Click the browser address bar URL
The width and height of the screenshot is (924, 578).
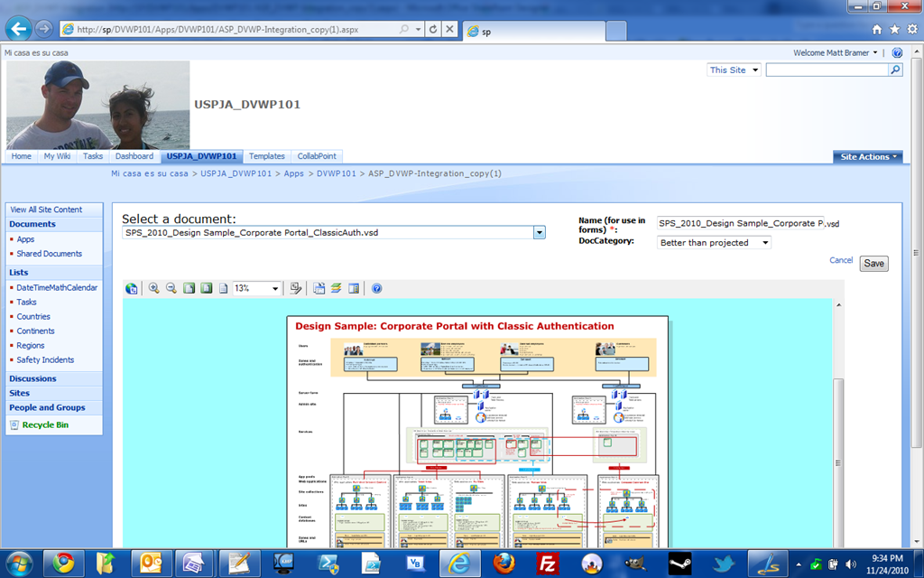(x=217, y=30)
